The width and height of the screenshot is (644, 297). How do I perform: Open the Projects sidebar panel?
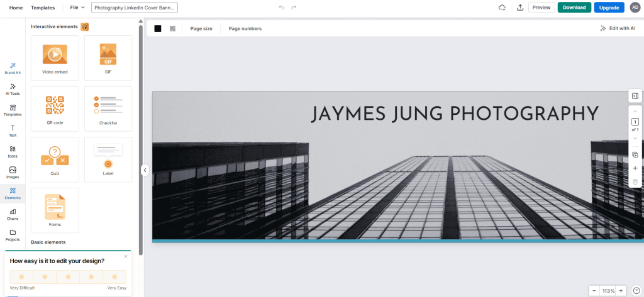click(13, 235)
